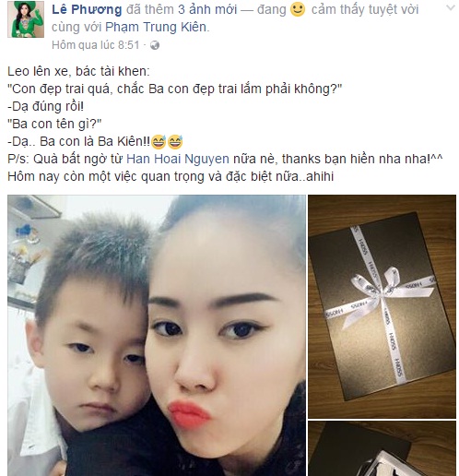Click the 'Ba con tên gì?' line
The width and height of the screenshot is (459, 476).
click(54, 124)
